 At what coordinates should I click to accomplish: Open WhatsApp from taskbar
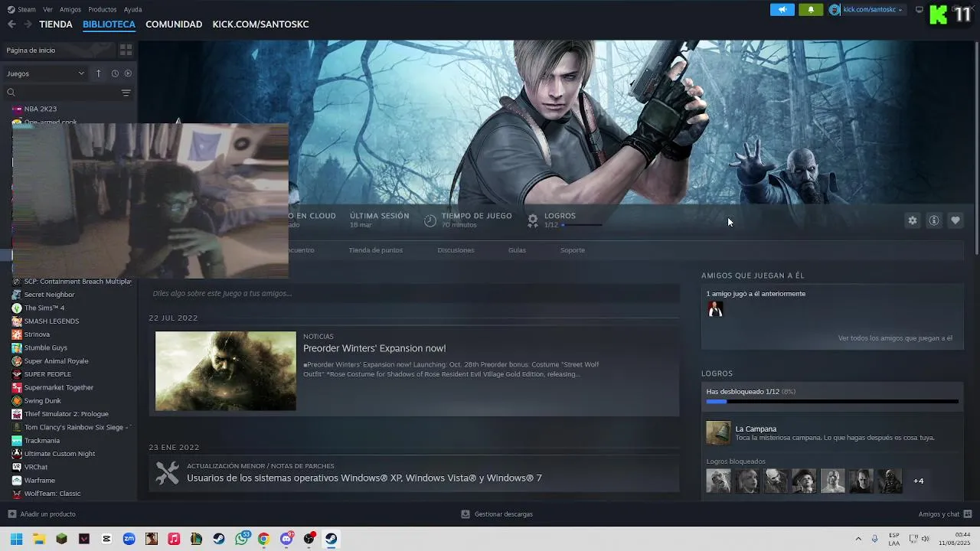point(242,539)
